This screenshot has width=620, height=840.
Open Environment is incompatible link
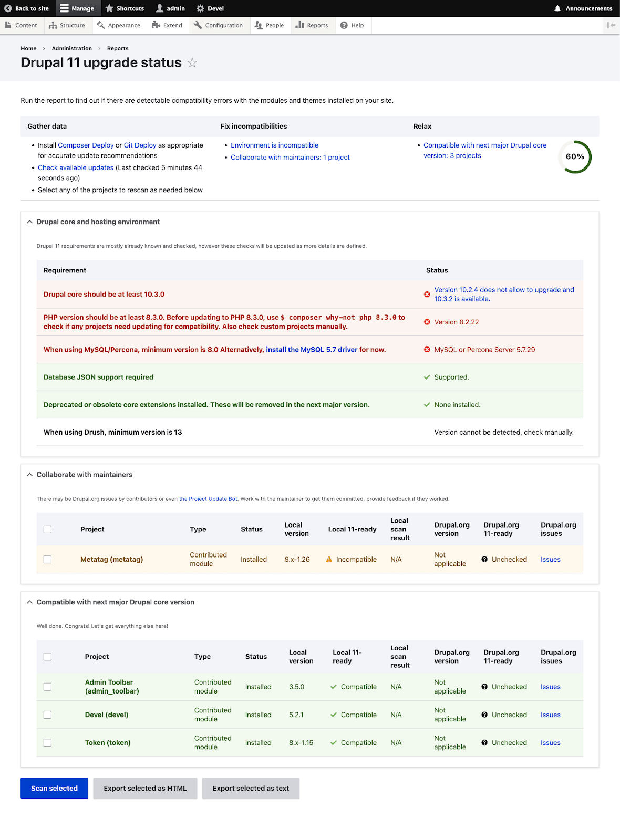point(274,145)
